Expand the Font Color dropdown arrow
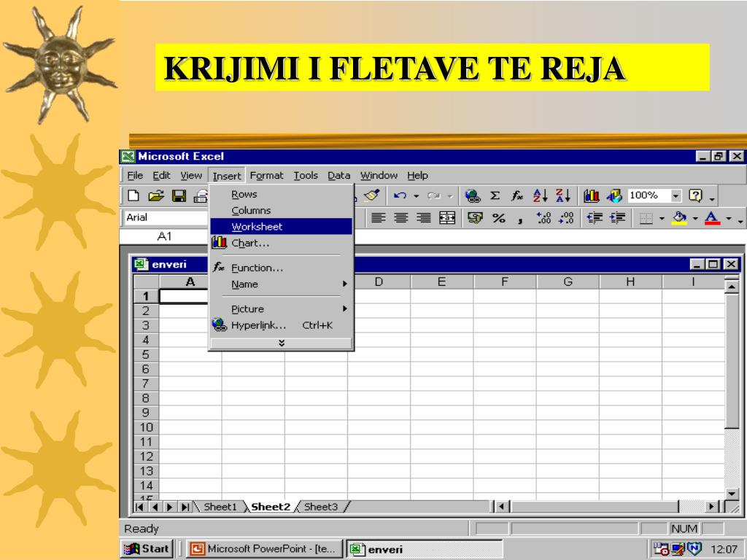The width and height of the screenshot is (747, 560). (729, 219)
